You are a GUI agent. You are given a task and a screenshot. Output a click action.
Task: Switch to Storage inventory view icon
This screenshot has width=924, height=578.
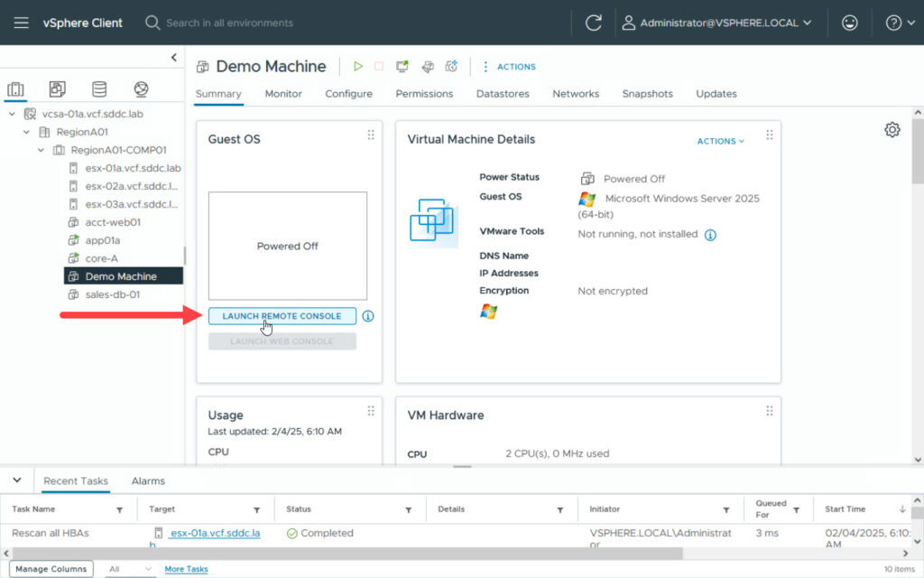pos(99,89)
